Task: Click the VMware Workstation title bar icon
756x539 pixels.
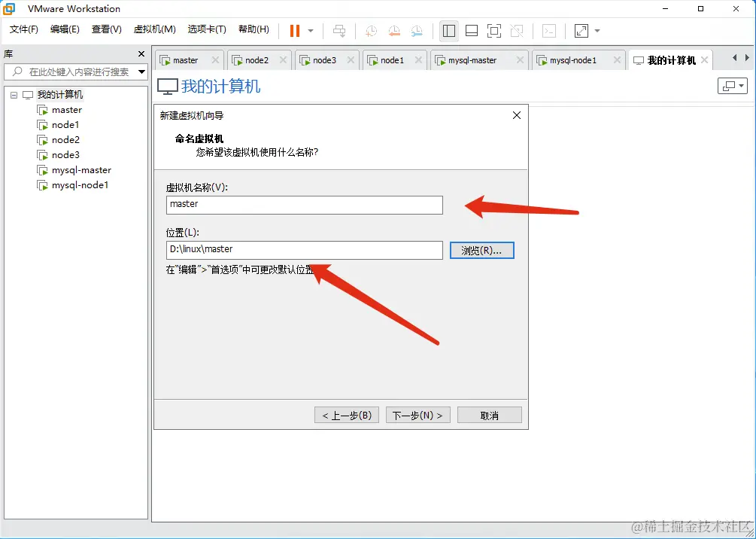Action: click(9, 9)
